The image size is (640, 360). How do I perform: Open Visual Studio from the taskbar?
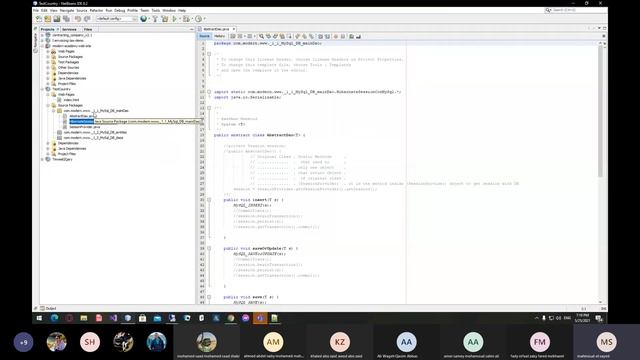tap(113, 318)
